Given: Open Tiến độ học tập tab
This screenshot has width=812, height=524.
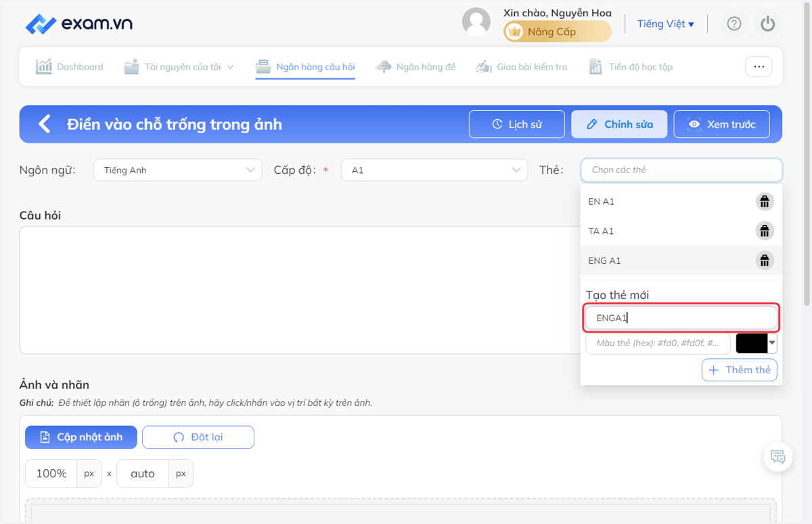Looking at the screenshot, I should (631, 67).
